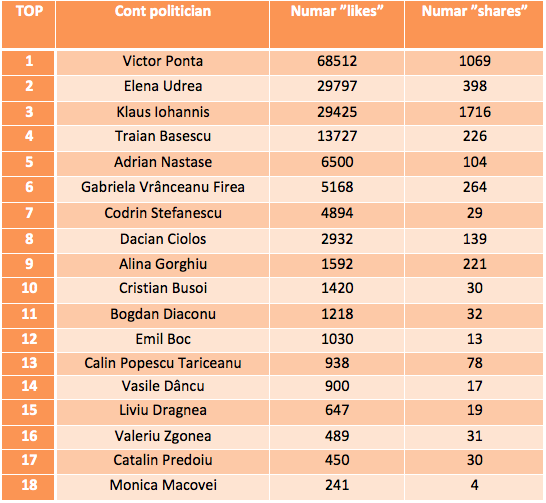546x503 pixels.
Task: Click the Monica Macovei name cell
Action: pyautogui.click(x=163, y=487)
